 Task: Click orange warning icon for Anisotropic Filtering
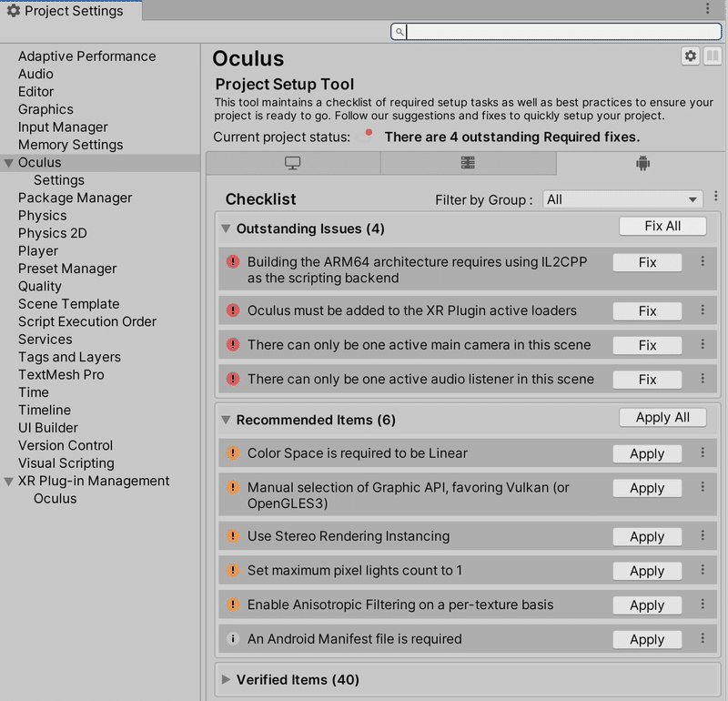coord(233,604)
